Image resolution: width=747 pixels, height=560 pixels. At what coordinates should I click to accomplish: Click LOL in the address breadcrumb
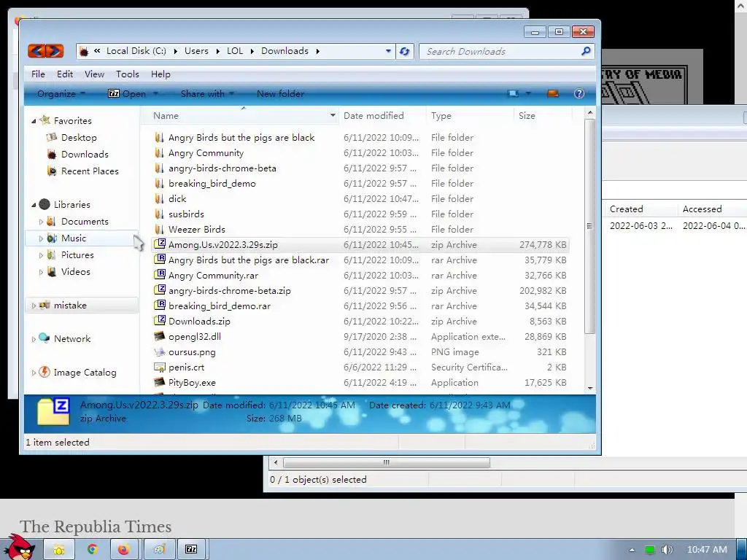(235, 51)
